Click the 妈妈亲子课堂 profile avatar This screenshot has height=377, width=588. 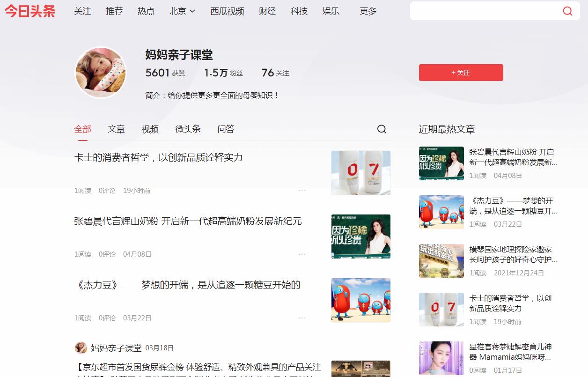click(x=101, y=72)
